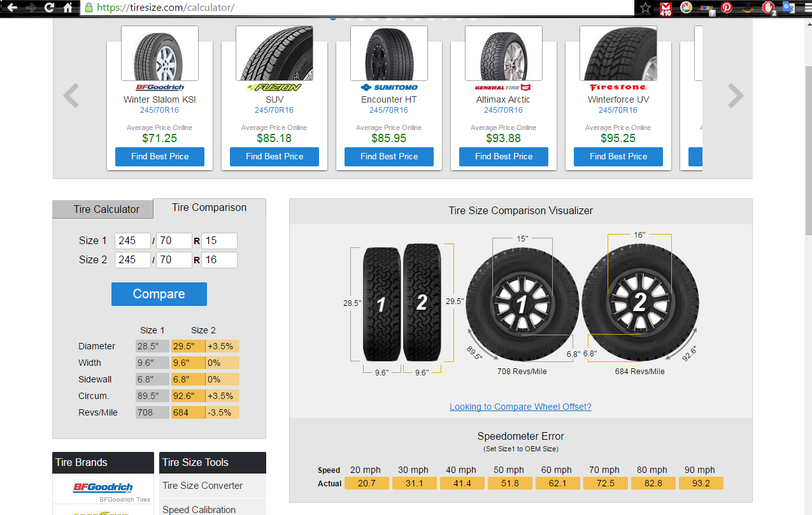
Task: Bookmark this page with the star icon
Action: [645, 8]
